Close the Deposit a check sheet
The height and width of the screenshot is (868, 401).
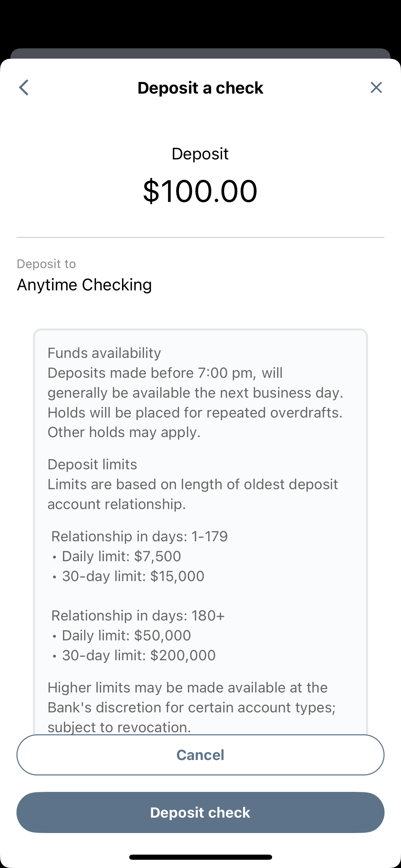tap(376, 88)
